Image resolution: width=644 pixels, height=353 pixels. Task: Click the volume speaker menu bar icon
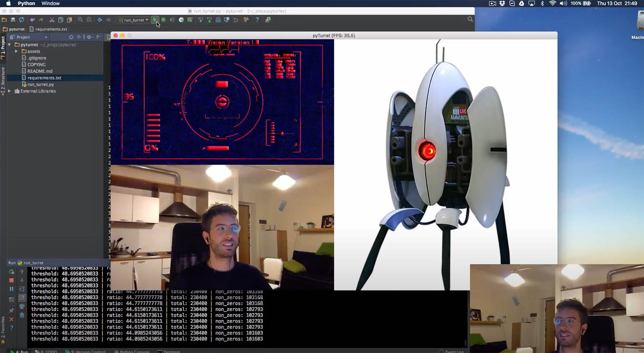[563, 3]
